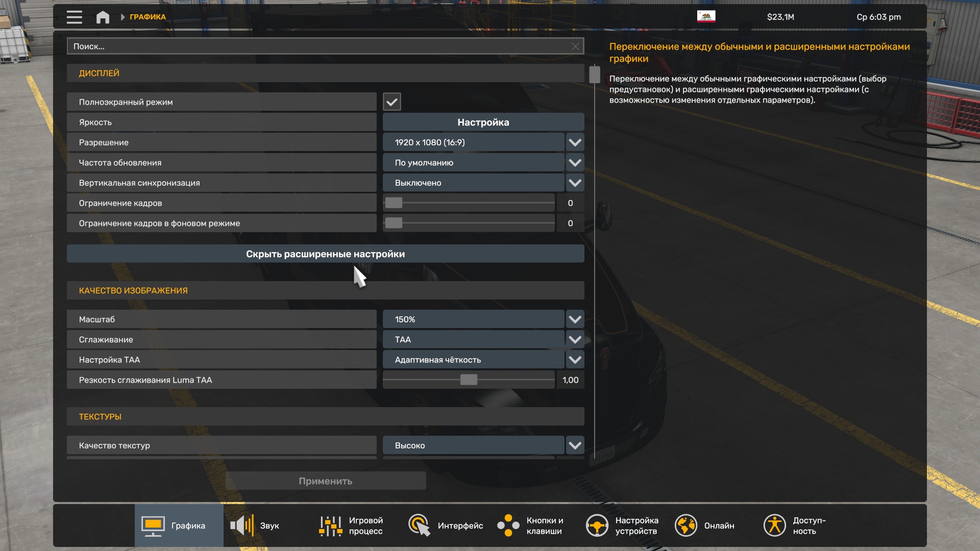
Task: Select the Графика tab
Action: click(179, 525)
